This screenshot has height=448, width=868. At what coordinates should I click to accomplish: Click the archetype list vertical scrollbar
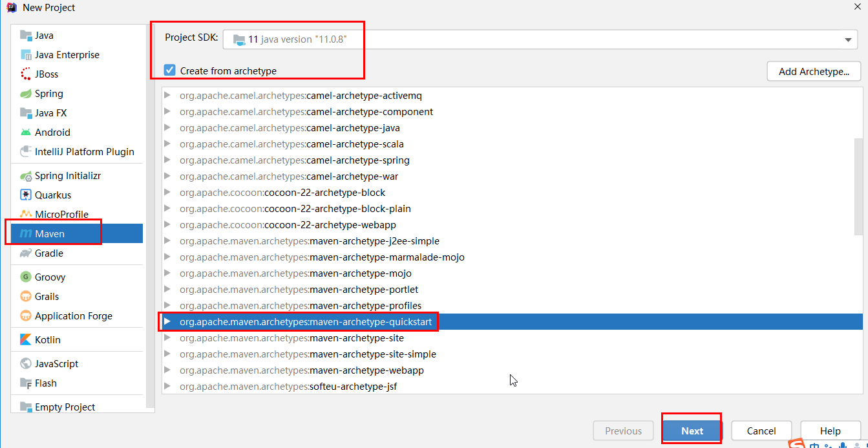click(x=858, y=186)
